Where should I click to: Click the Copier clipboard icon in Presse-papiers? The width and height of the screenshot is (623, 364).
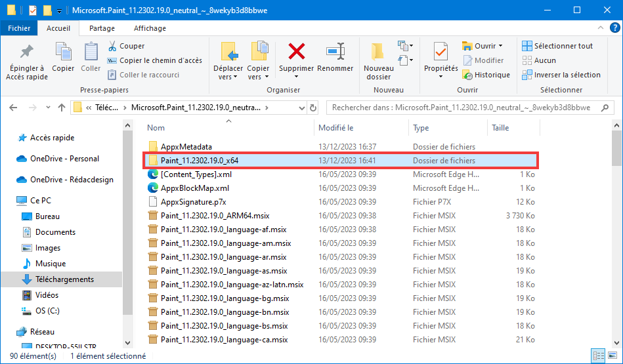(63, 52)
